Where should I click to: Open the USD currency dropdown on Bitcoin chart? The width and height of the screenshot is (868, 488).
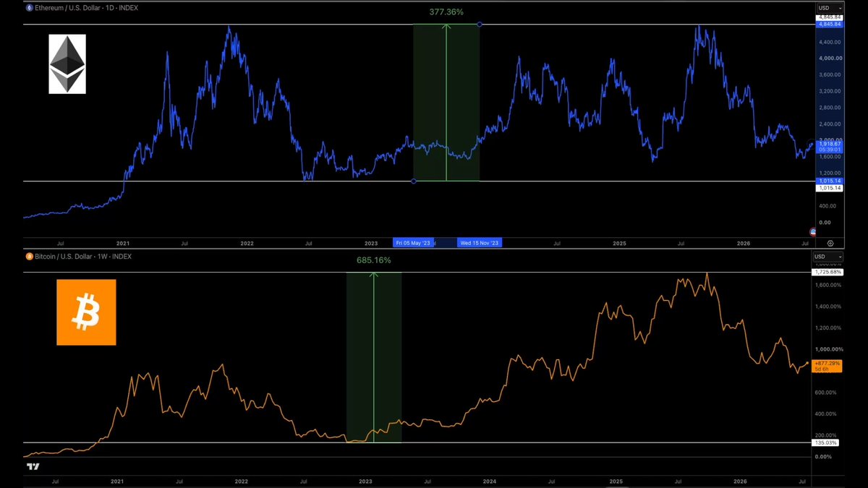828,257
